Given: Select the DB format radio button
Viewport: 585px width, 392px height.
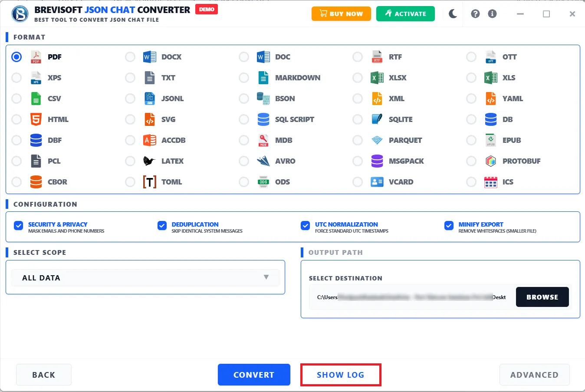Looking at the screenshot, I should (471, 119).
